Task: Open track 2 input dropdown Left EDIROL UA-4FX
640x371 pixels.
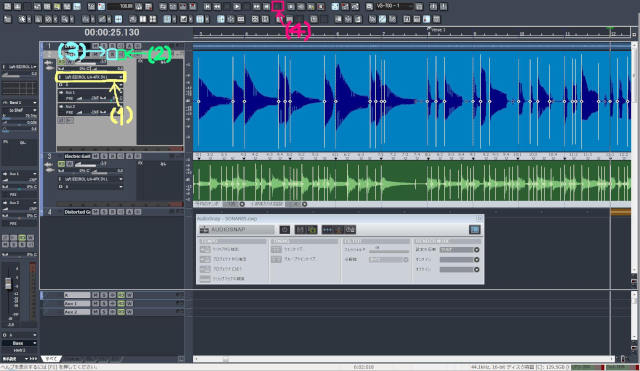Action: (x=91, y=77)
